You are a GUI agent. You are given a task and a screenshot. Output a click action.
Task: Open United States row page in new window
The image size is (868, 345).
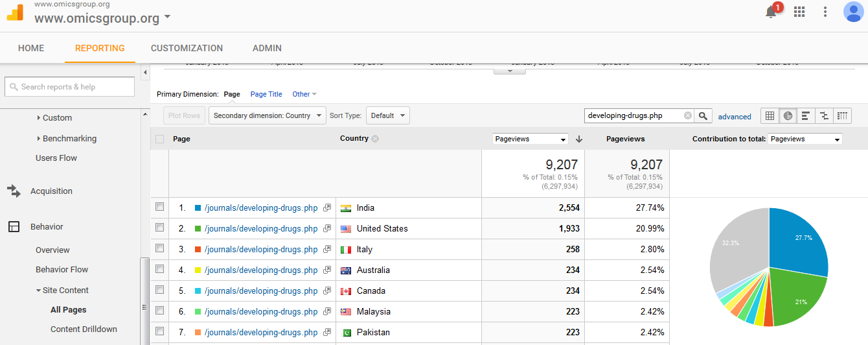[327, 229]
